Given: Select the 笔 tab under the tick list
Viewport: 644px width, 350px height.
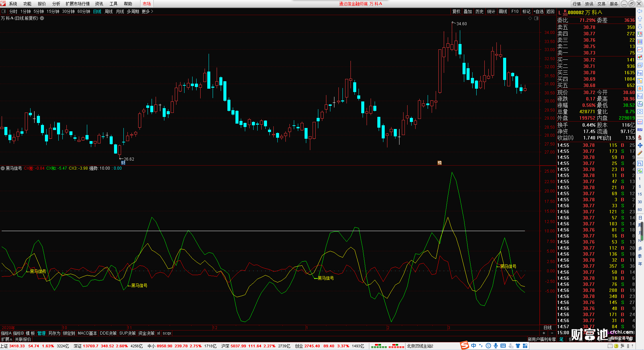Looking at the screenshot, I should coord(561,339).
